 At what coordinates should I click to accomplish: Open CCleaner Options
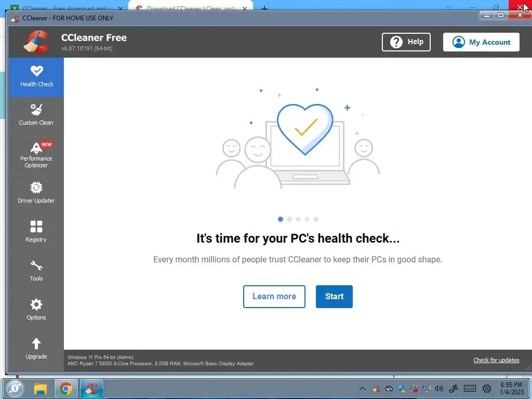point(36,311)
